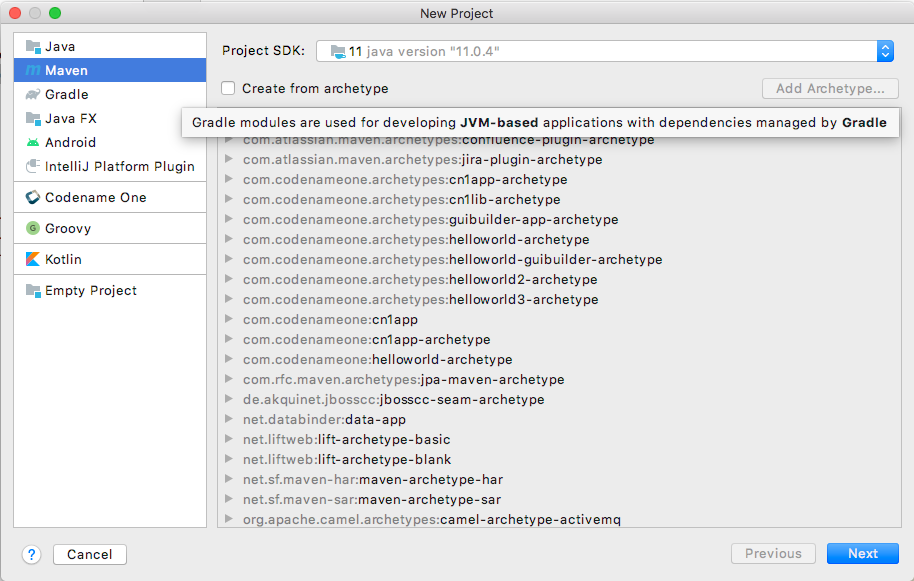Select the Codename One project type icon

coord(35,196)
